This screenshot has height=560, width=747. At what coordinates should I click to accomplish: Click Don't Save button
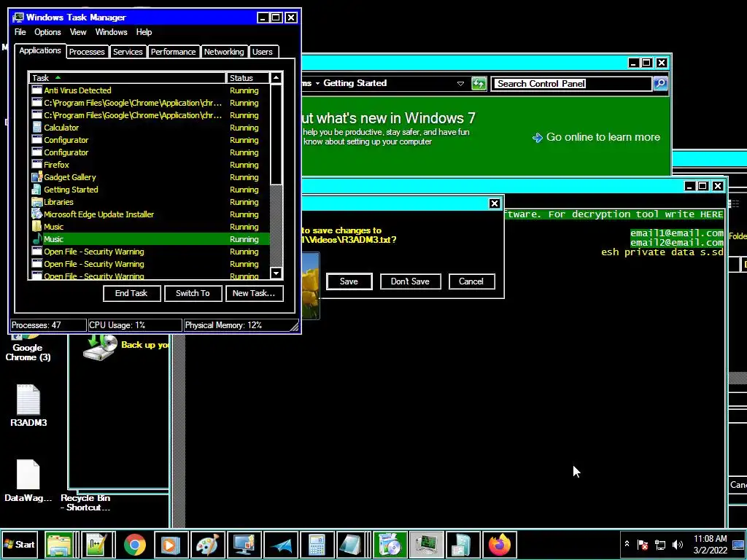pyautogui.click(x=410, y=281)
